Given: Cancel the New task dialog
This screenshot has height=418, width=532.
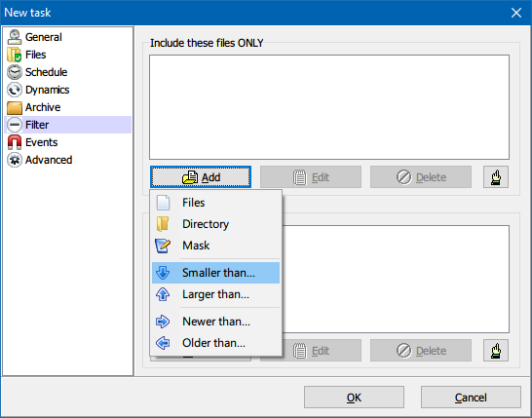Looking at the screenshot, I should pyautogui.click(x=471, y=398).
